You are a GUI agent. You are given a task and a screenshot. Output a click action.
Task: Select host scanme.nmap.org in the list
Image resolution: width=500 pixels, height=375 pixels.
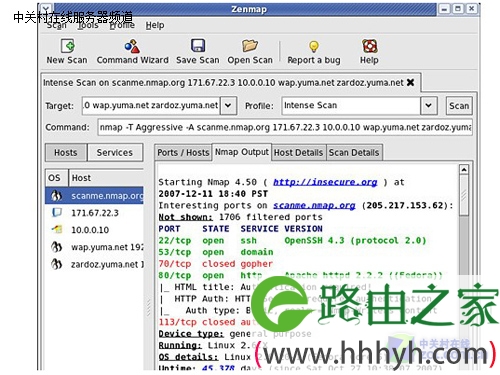point(94,196)
